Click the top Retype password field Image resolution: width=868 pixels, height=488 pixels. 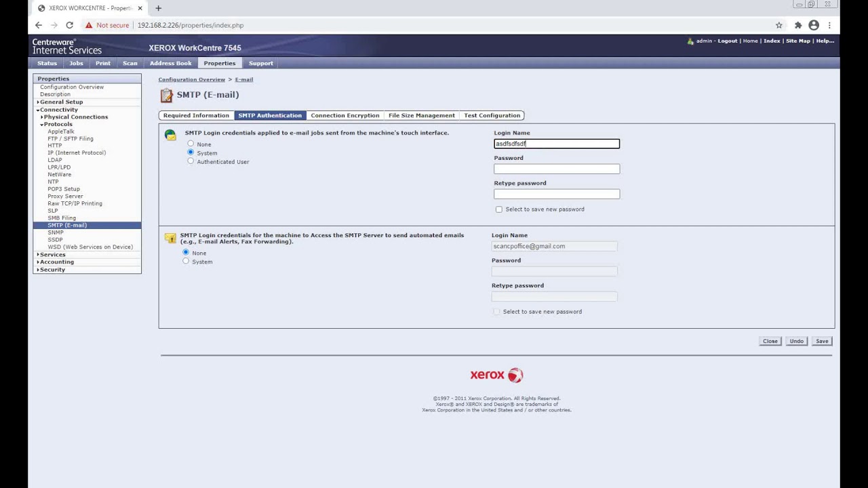tap(557, 194)
